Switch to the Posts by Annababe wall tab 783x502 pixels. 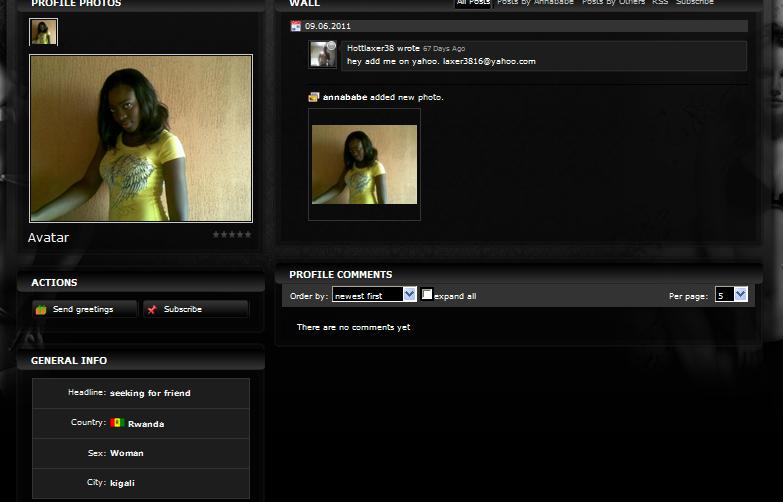[535, 2]
